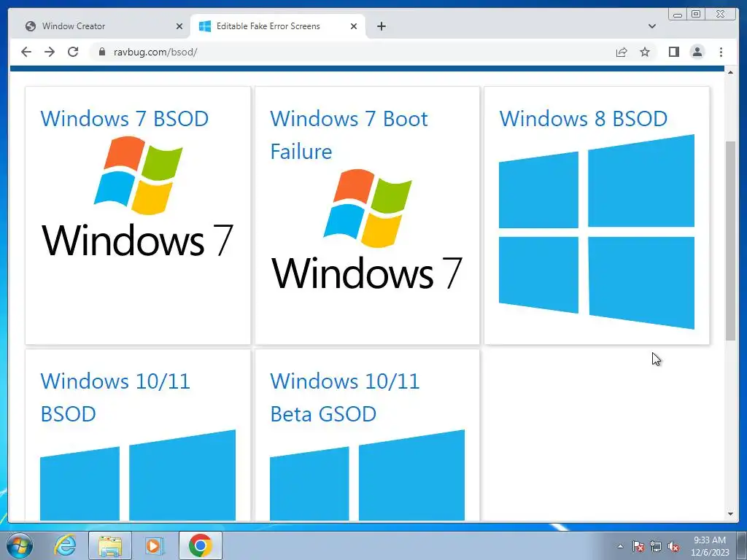
Task: Open the Chrome side panel icon
Action: point(673,52)
